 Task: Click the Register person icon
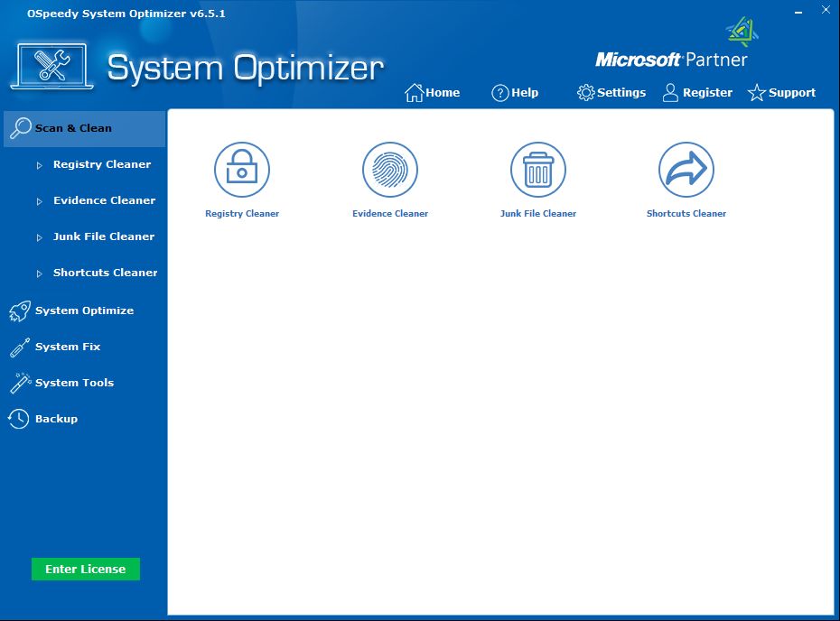click(670, 93)
